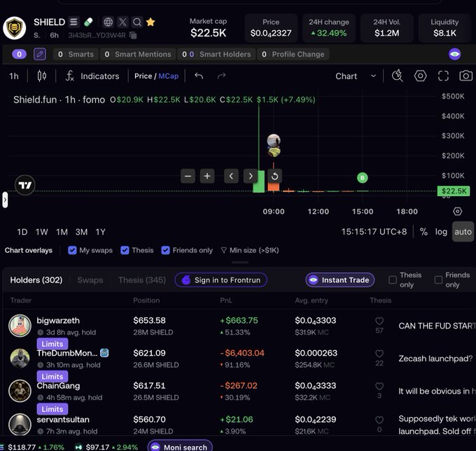Click the purple edit pencil icon
The image size is (476, 451).
(40, 55)
